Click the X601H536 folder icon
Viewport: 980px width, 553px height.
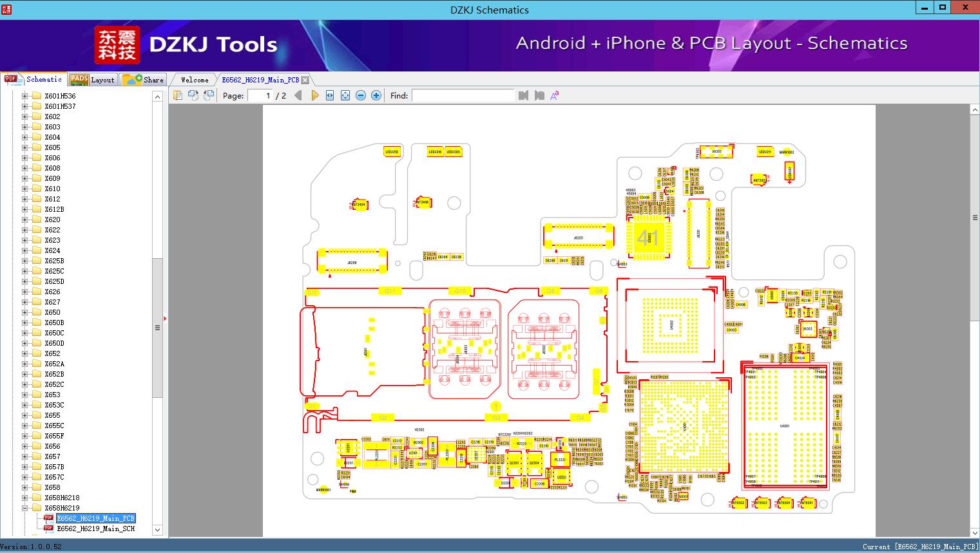37,96
